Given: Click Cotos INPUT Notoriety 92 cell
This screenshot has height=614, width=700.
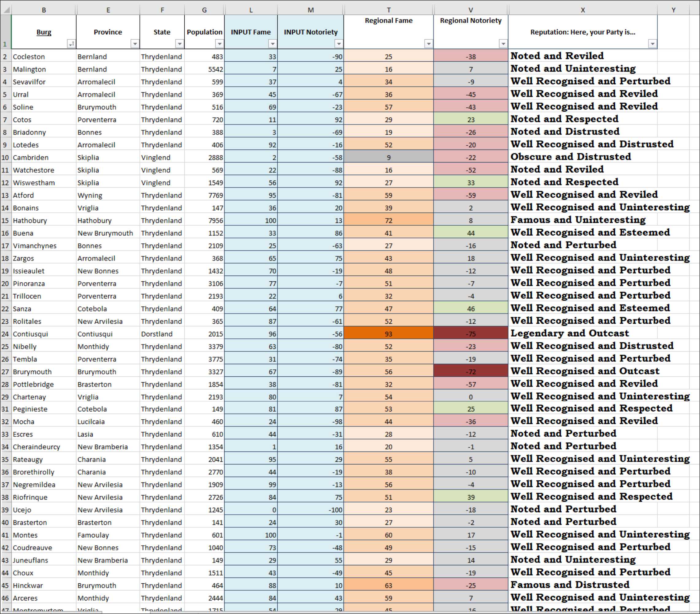Looking at the screenshot, I should point(311,120).
